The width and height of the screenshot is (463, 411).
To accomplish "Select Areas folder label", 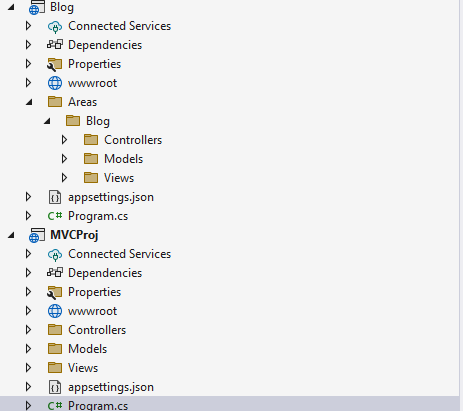I will pos(82,102).
